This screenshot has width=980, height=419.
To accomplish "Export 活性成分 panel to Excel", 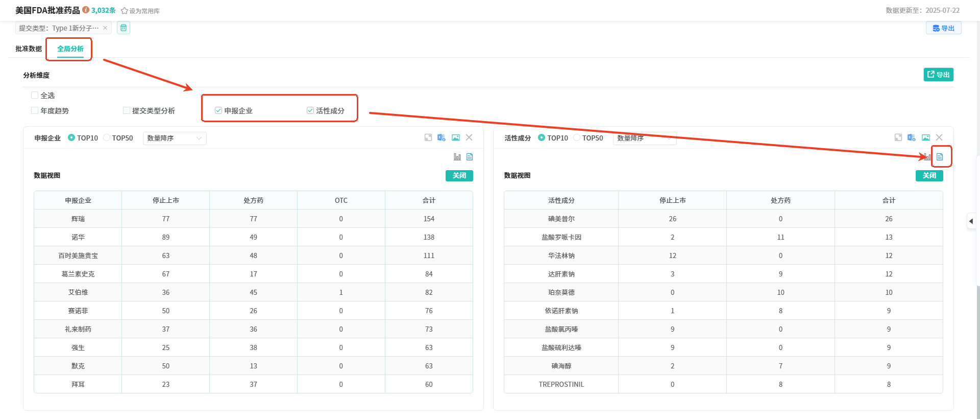I will [912, 137].
